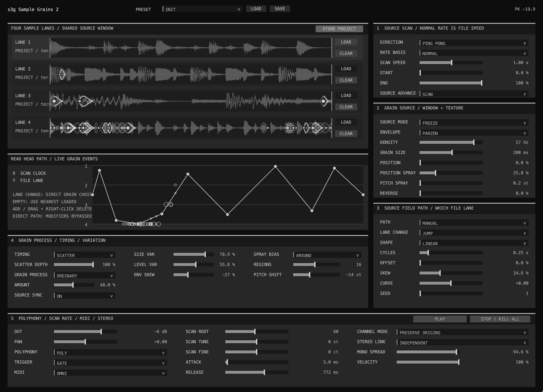Viewport: 543px width, 392px height.
Task: Click the CURVE slider
Action: [x=451, y=283]
